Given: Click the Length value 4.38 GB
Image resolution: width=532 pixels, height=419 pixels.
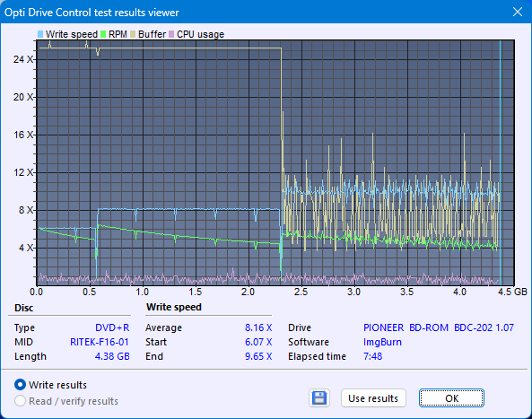Looking at the screenshot, I should point(112,356).
